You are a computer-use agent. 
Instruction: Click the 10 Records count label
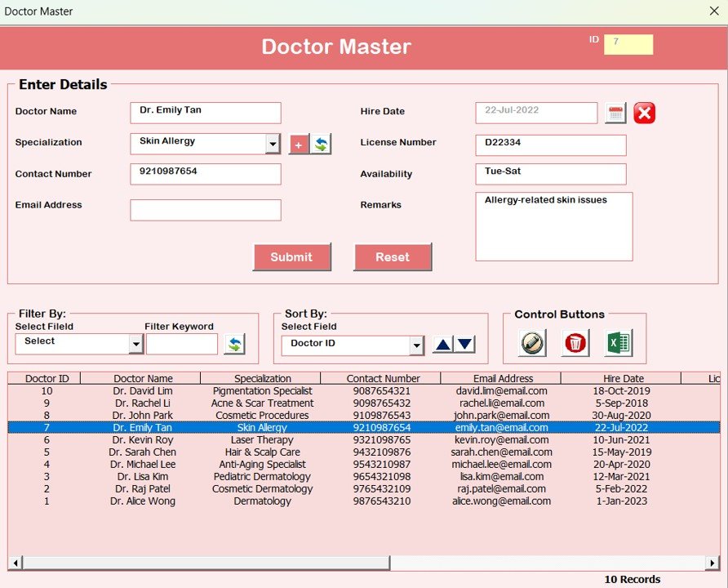click(633, 579)
